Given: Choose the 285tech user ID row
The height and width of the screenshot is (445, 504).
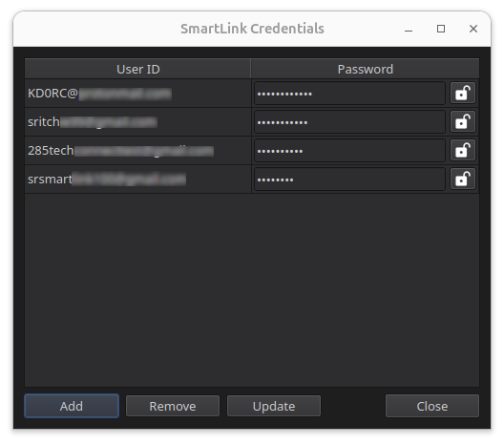Looking at the screenshot, I should 137,151.
